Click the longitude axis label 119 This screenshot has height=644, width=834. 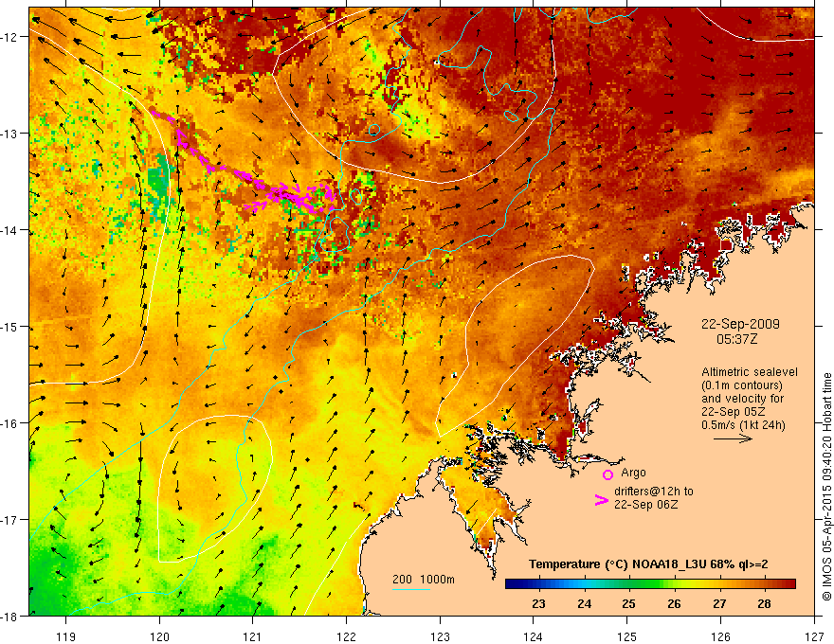pyautogui.click(x=66, y=636)
